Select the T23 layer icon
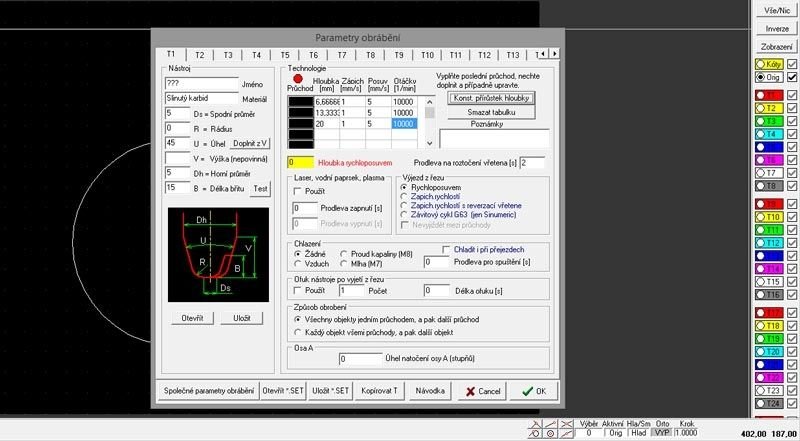Viewport: 800px width, 441px height. [769, 390]
